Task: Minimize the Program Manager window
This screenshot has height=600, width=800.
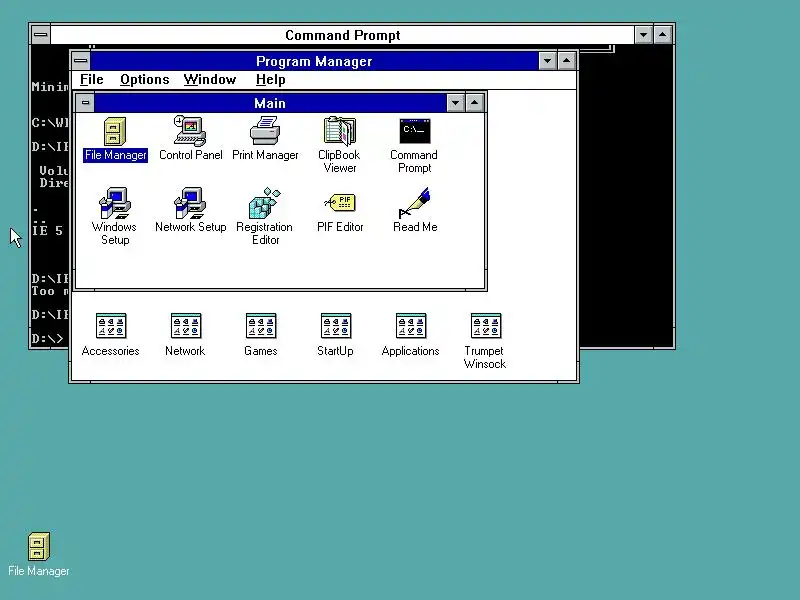Action: click(x=547, y=61)
